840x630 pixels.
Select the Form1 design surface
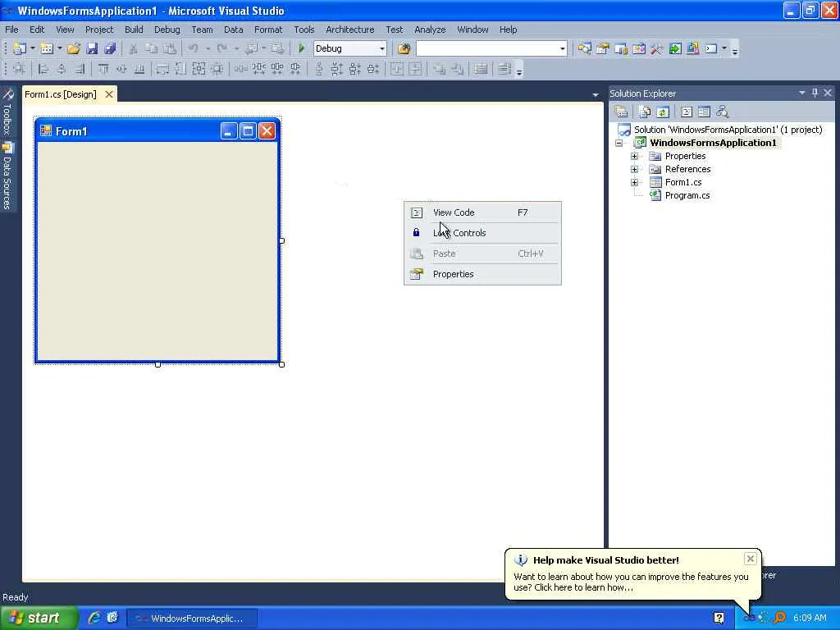pyautogui.click(x=157, y=251)
